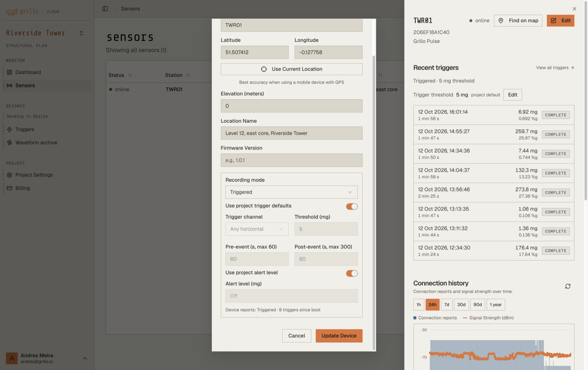Image resolution: width=588 pixels, height=370 pixels.
Task: Open Triggers in the sidebar
Action: 47,129
